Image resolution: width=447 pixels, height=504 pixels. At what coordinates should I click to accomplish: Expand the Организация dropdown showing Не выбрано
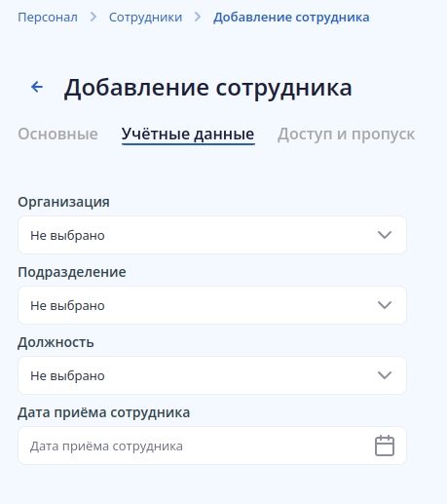tap(212, 235)
